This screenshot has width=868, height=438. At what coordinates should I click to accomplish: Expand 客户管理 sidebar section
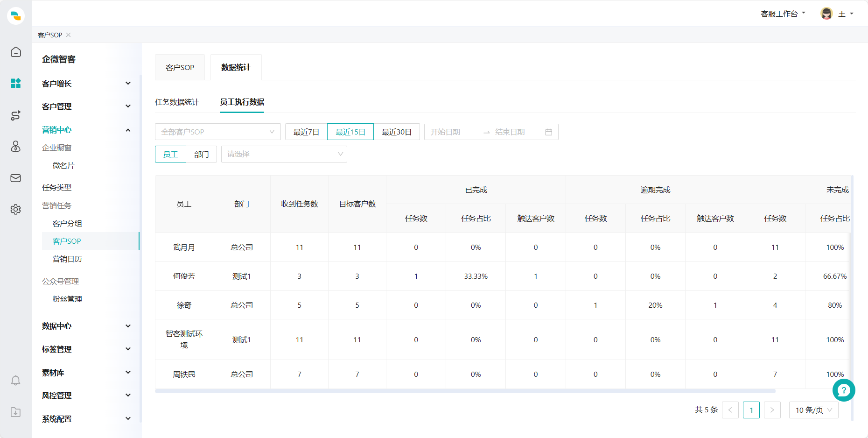pos(86,106)
